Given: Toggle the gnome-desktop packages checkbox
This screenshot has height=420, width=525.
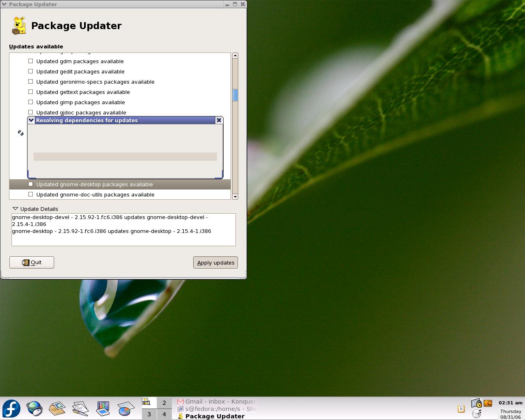Looking at the screenshot, I should tap(30, 184).
